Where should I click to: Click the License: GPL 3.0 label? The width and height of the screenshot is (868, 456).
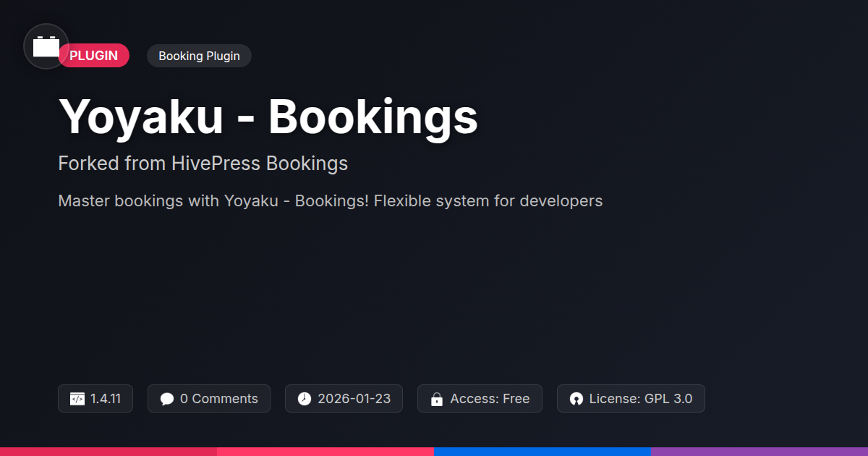[641, 399]
